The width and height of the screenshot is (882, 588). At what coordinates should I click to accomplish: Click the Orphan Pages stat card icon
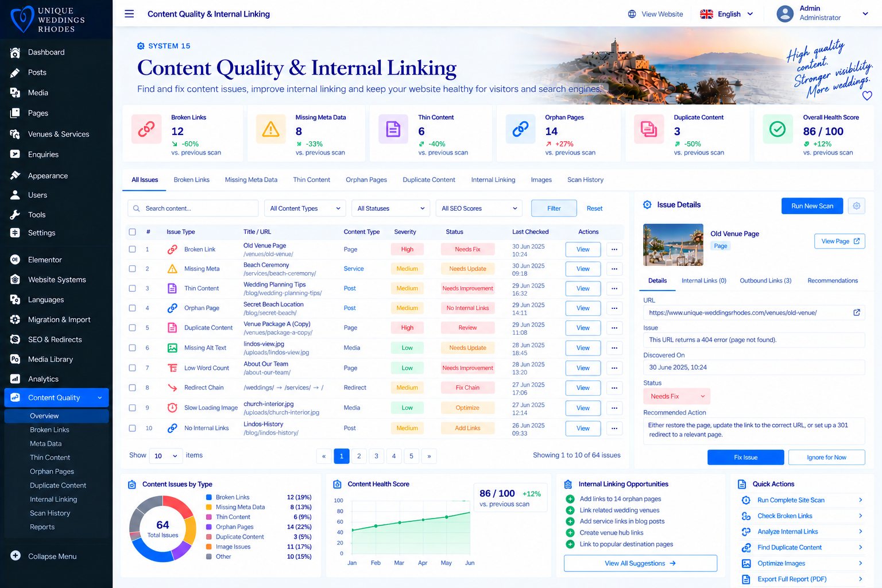point(520,129)
